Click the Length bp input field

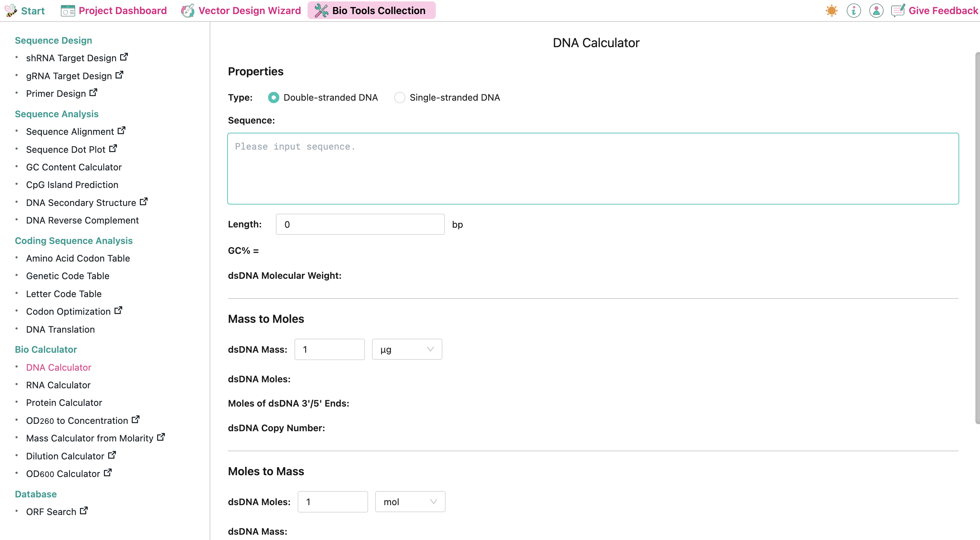point(360,224)
